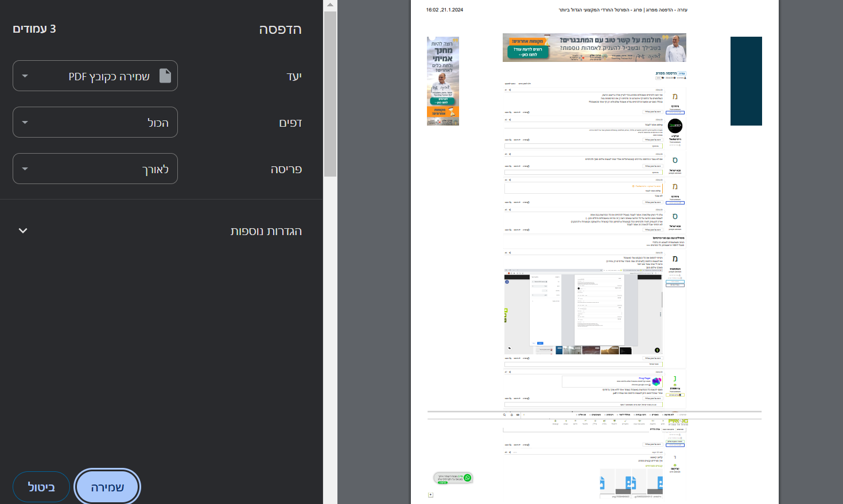Click the ביטול (Cancel) button
This screenshot has width=843, height=504.
click(41, 487)
